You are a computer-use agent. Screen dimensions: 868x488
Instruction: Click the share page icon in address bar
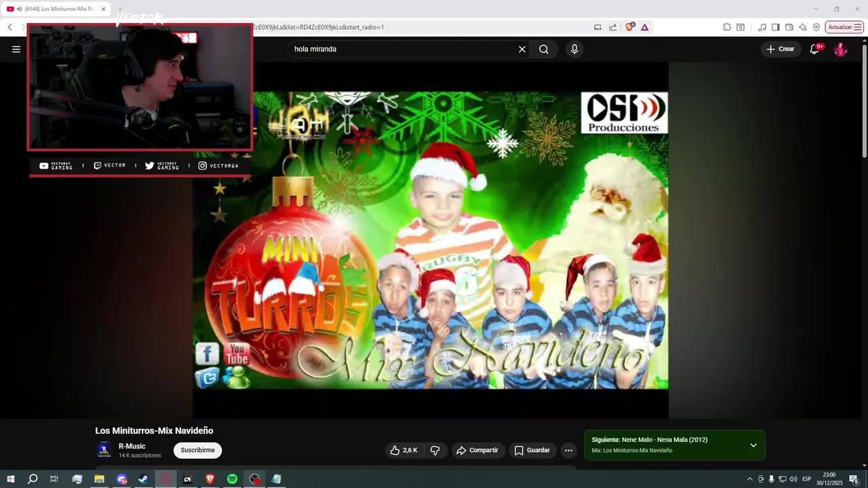point(613,27)
